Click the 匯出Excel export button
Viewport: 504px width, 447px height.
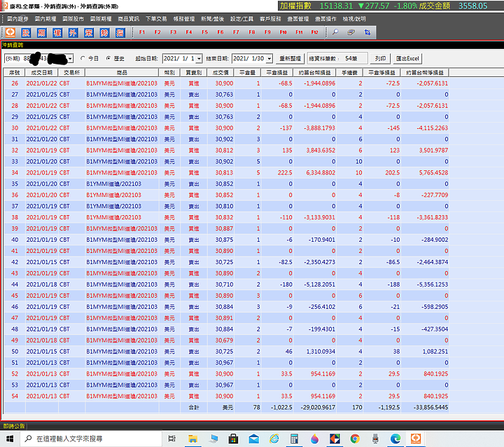(x=407, y=59)
